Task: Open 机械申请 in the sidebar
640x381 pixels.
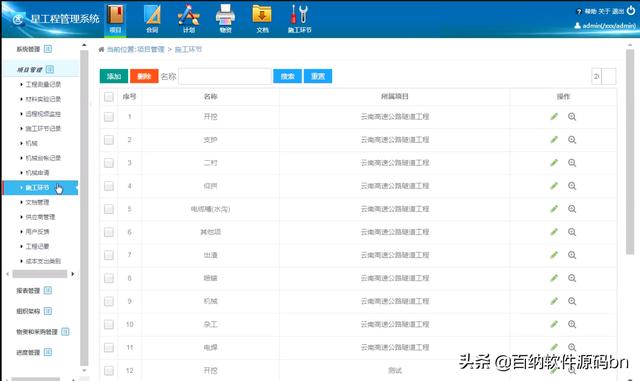Action: tap(37, 173)
